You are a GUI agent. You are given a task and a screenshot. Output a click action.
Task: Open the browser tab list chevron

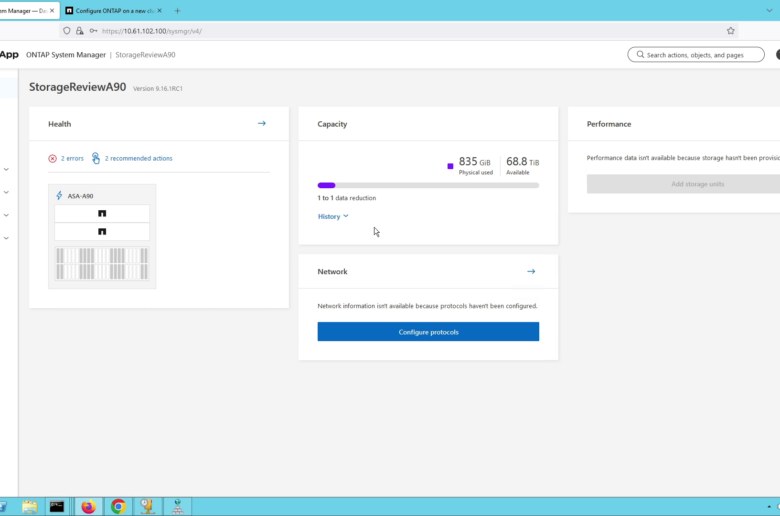[769, 10]
